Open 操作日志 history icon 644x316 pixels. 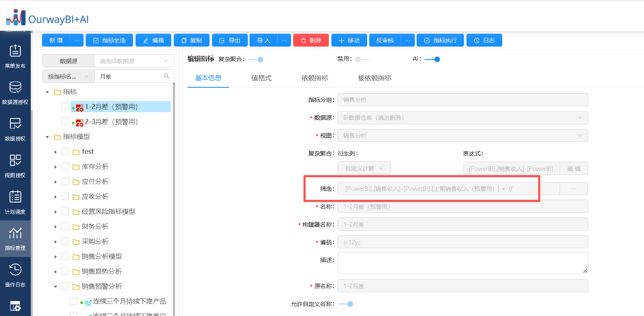pyautogui.click(x=15, y=274)
